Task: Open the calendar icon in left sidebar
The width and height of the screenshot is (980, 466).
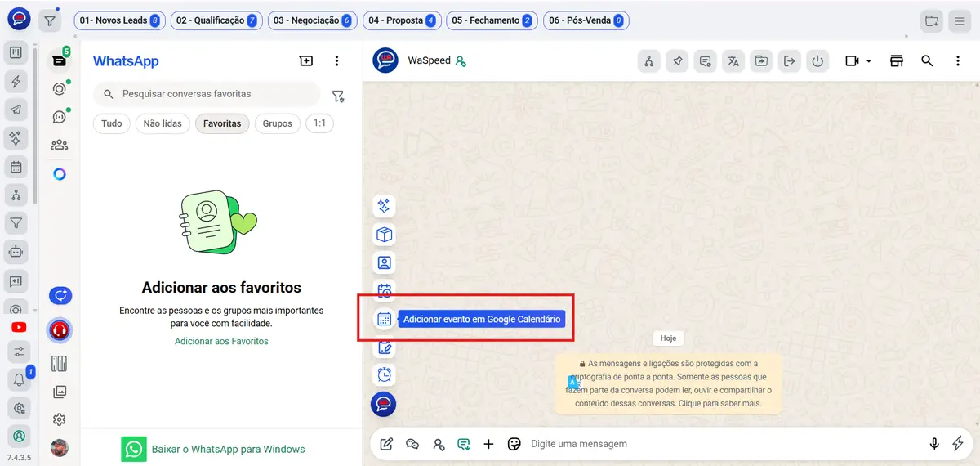Action: coord(16,167)
